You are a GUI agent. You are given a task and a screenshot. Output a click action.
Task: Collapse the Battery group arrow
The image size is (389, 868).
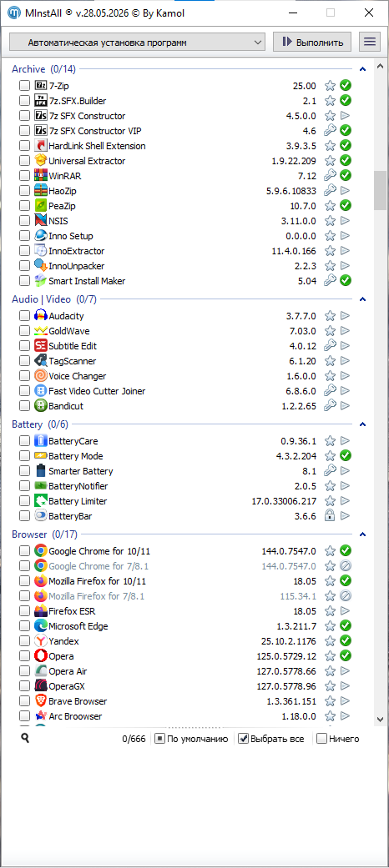(x=363, y=424)
